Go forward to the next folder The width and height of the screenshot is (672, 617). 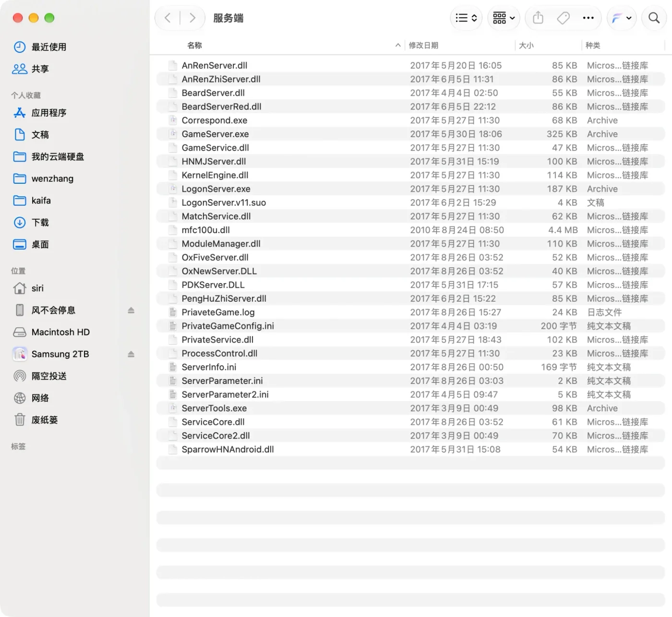192,18
